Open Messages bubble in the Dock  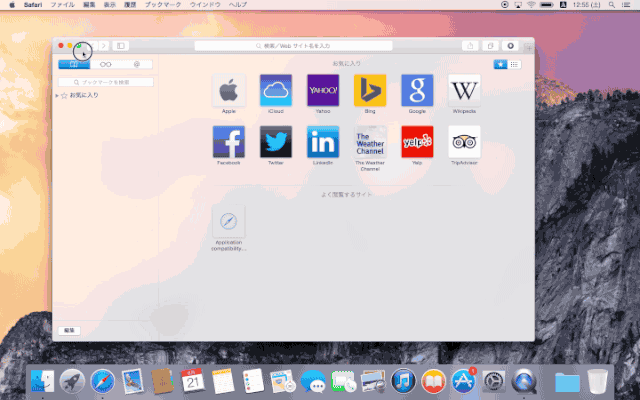(x=313, y=381)
